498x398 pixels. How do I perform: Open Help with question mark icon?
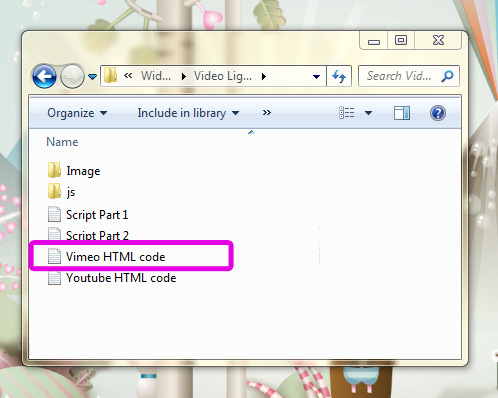pyautogui.click(x=438, y=113)
